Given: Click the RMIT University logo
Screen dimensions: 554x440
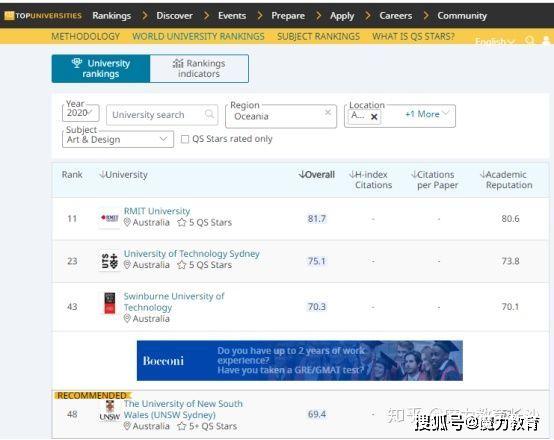Looking at the screenshot, I should pos(110,218).
